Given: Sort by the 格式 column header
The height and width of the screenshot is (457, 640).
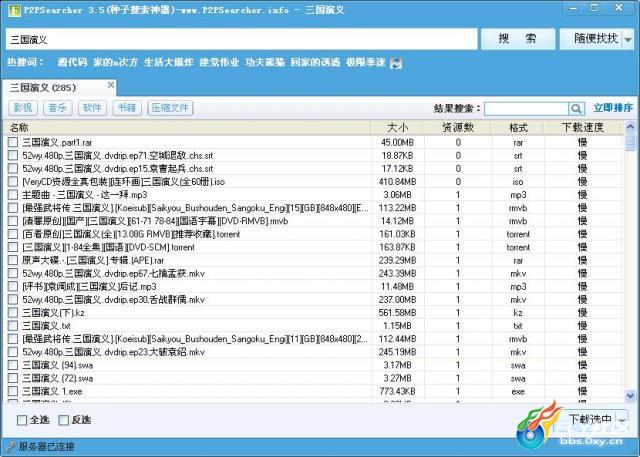Looking at the screenshot, I should (x=518, y=127).
